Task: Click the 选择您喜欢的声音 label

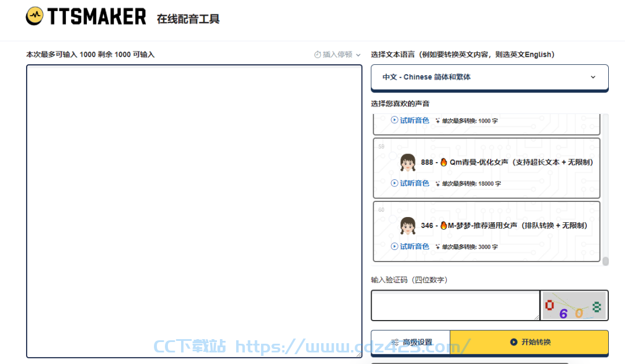Action: click(400, 104)
